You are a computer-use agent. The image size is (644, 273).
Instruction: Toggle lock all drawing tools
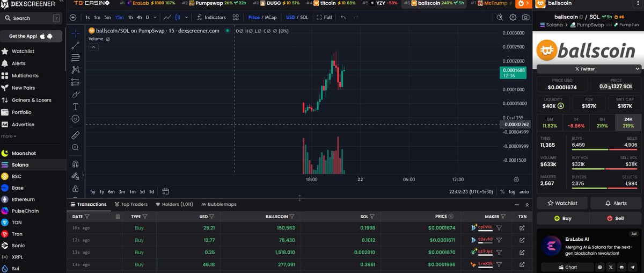point(75,188)
